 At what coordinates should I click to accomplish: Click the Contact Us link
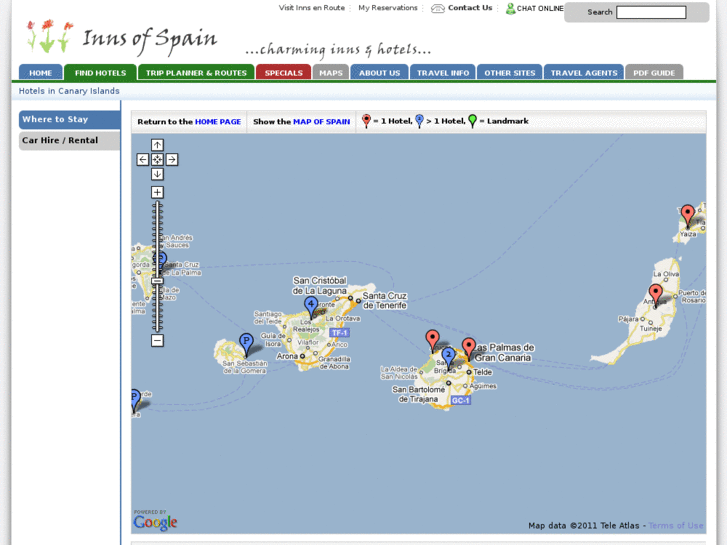470,8
